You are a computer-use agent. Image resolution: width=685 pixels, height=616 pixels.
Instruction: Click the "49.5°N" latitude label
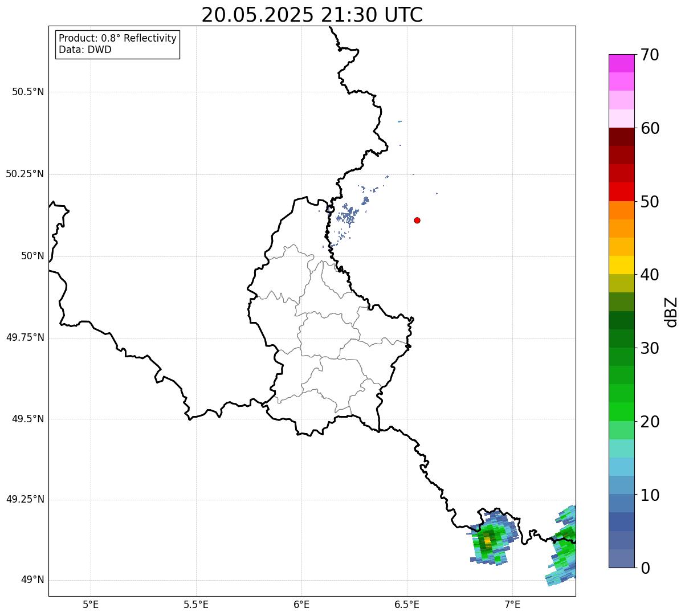tap(28, 419)
